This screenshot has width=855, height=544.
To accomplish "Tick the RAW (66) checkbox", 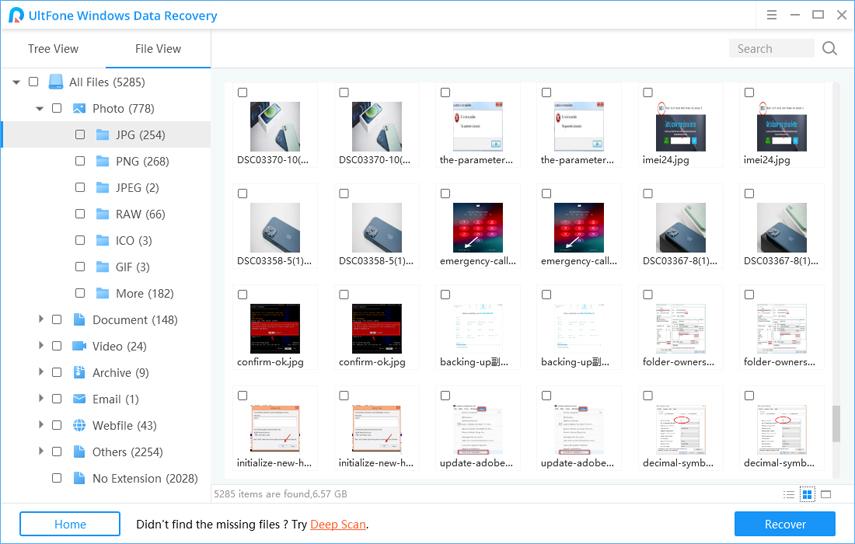I will click(x=80, y=214).
